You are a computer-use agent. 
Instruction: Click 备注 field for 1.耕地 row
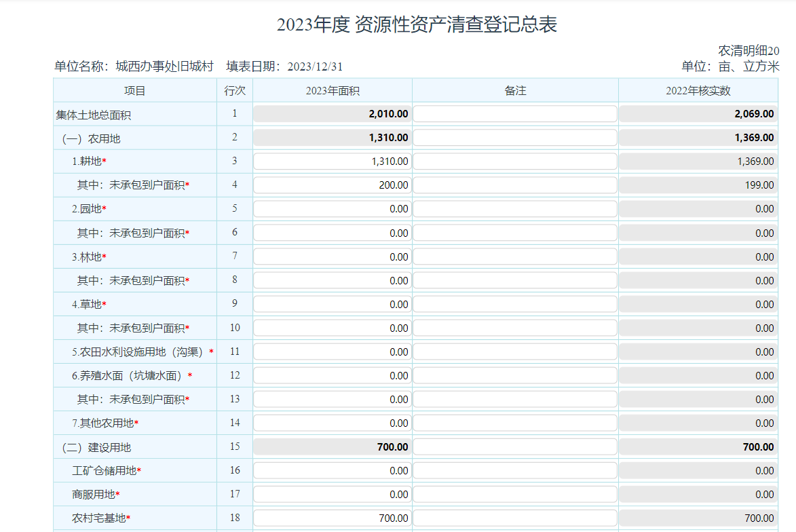(x=515, y=161)
